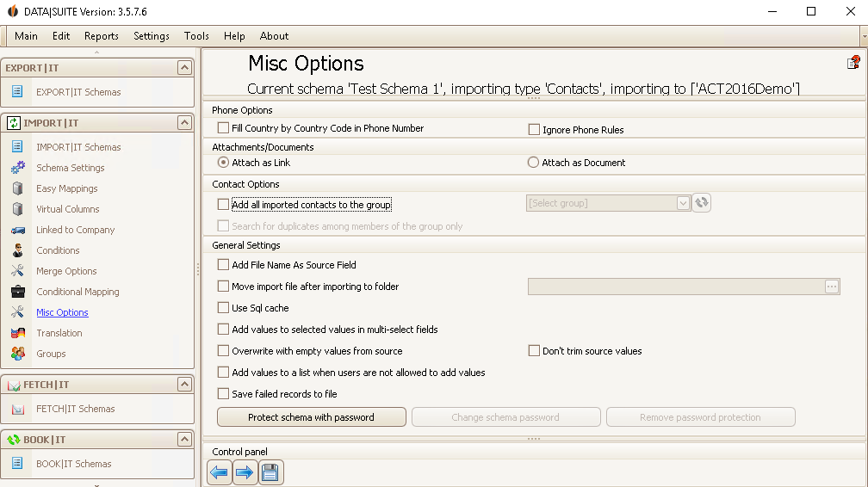Click Protect schema with password button
This screenshot has width=868, height=487.
click(x=311, y=417)
